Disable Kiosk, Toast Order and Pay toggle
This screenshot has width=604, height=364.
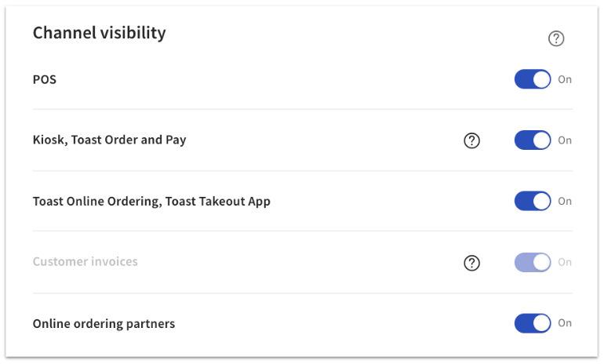(x=533, y=140)
